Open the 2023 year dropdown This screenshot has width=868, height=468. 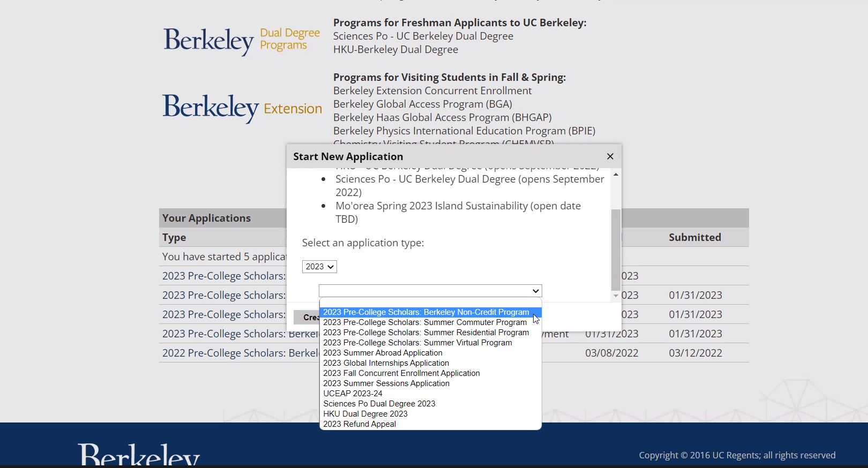(319, 267)
